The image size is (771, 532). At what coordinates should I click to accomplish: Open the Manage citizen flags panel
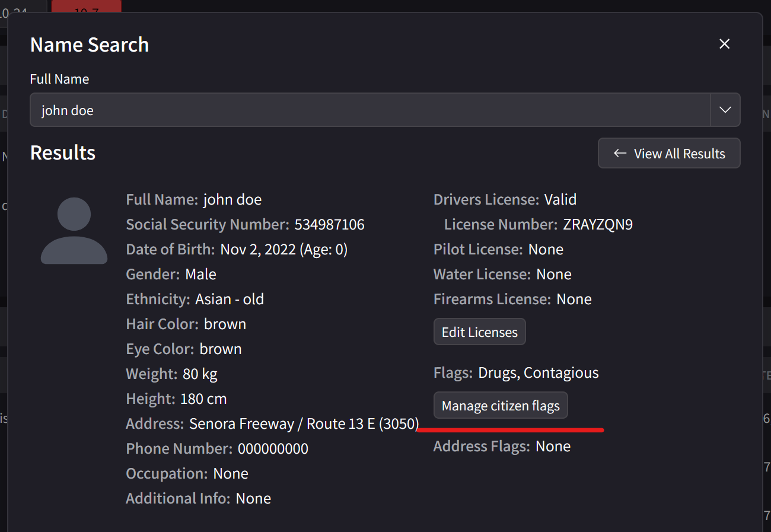[x=501, y=405]
